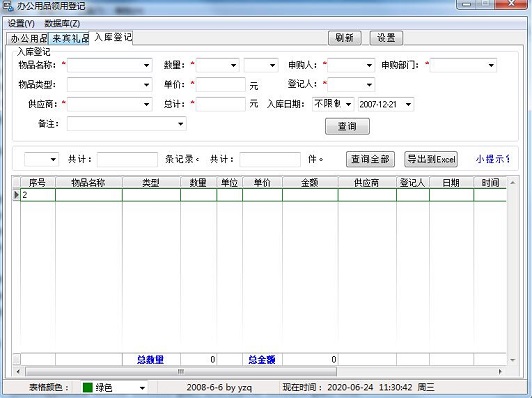Click the 总数量 footer label
The height and width of the screenshot is (398, 532).
click(x=151, y=360)
